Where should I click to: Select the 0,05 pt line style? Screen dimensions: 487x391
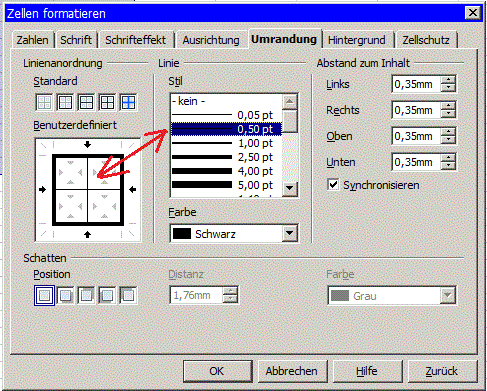pyautogui.click(x=226, y=115)
